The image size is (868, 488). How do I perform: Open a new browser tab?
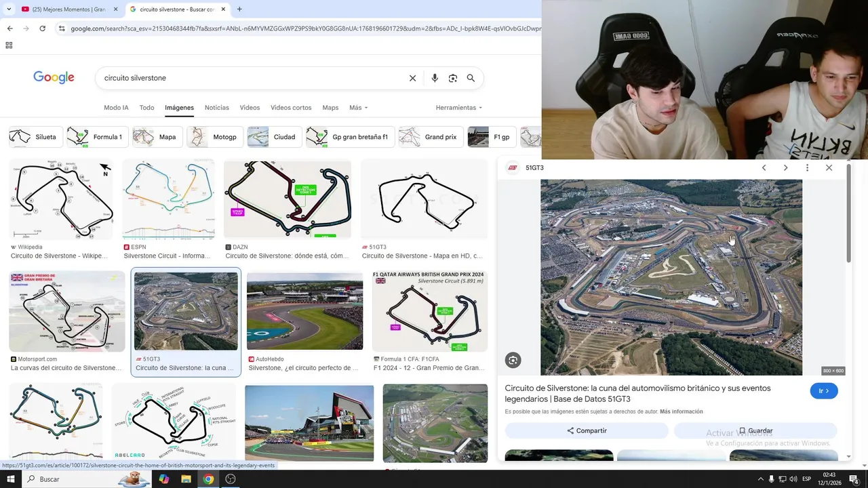click(239, 9)
